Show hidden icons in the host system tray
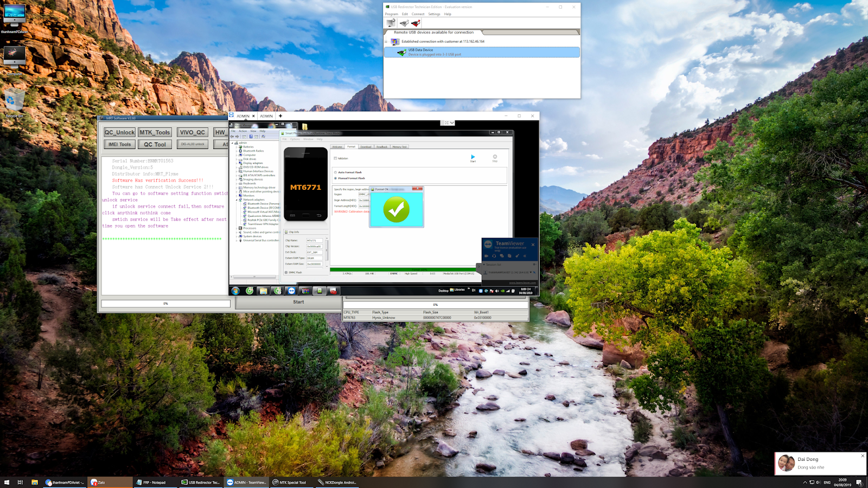Image resolution: width=868 pixels, height=488 pixels. [805, 482]
